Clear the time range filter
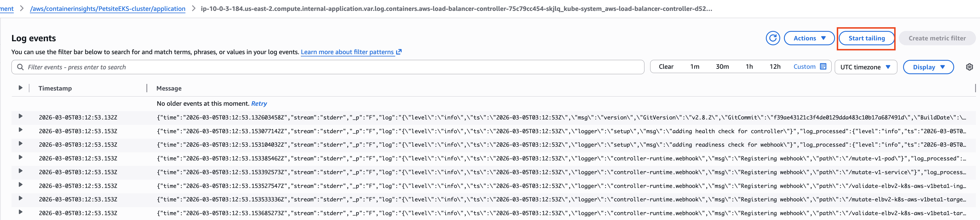Viewport: 980px width, 220px height. [666, 66]
